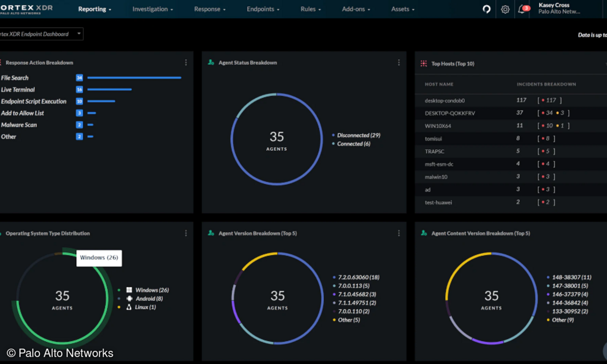The width and height of the screenshot is (607, 364).
Task: Select host DESKTOP-QOKKFRV row
Action: point(511,113)
